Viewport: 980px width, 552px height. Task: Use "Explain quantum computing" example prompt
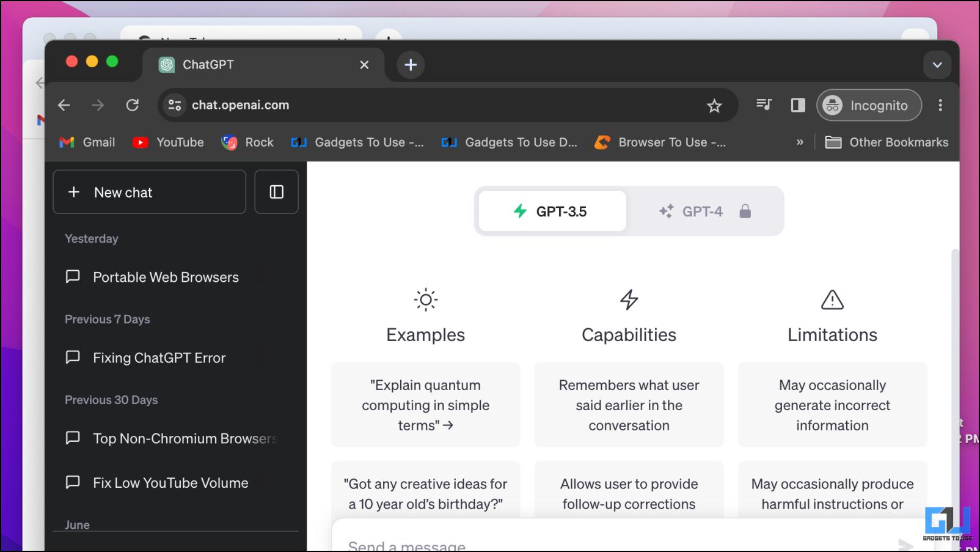point(426,405)
